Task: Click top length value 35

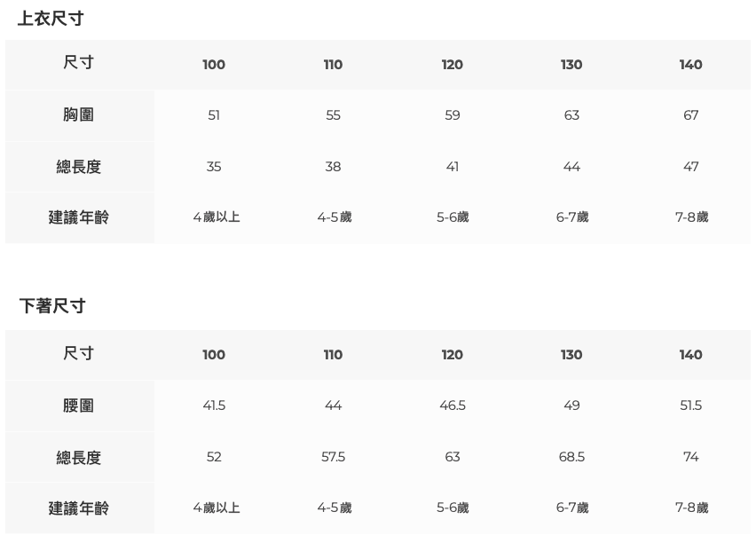Action: pos(214,167)
